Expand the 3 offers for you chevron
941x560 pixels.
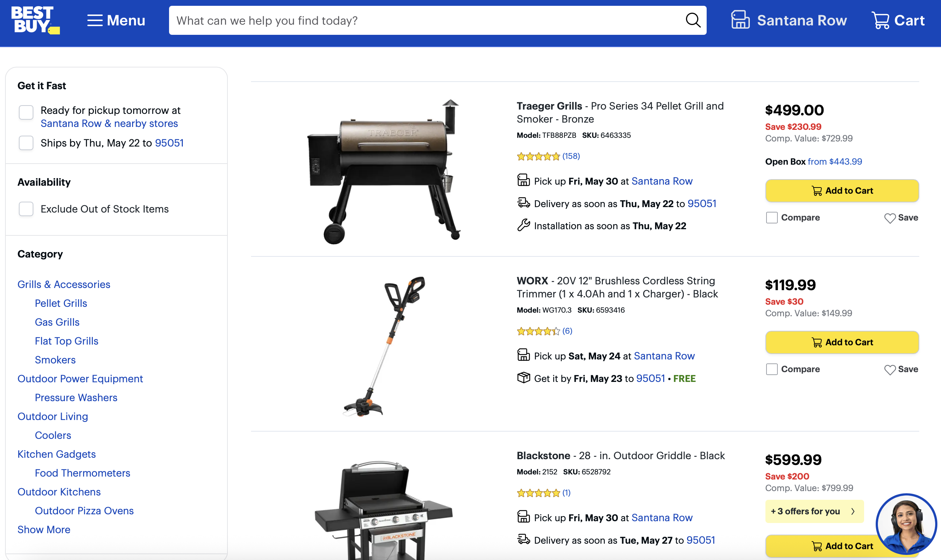click(x=853, y=511)
